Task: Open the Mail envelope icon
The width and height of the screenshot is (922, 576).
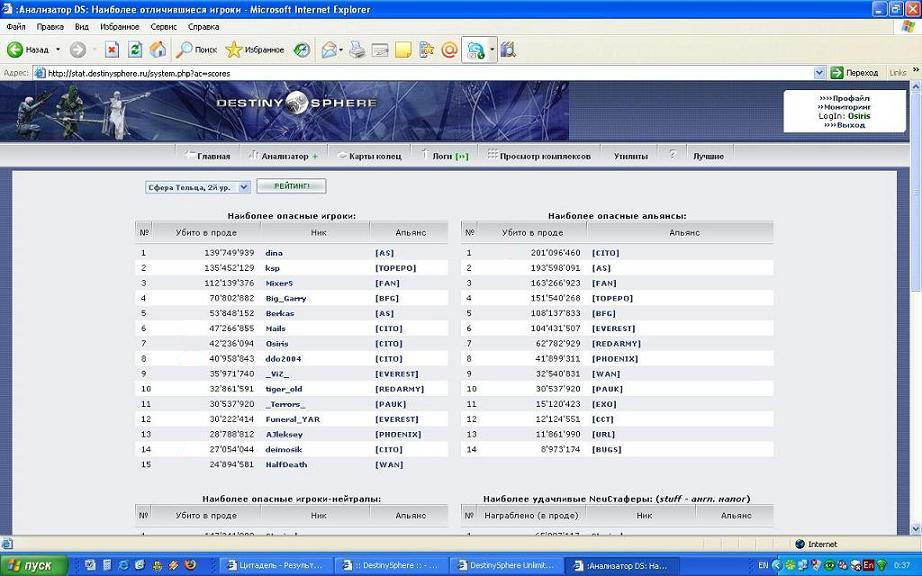Action: (x=328, y=49)
